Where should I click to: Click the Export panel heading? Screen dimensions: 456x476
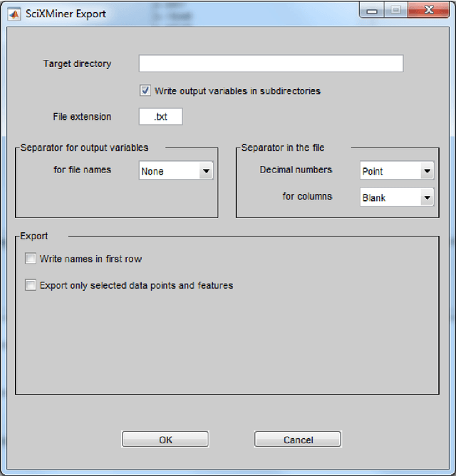coord(34,236)
